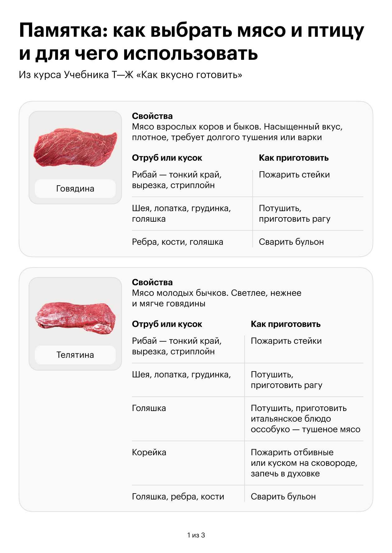This screenshot has width=392, height=553.
Task: Click the Корейка cut cell
Action: pyautogui.click(x=149, y=452)
